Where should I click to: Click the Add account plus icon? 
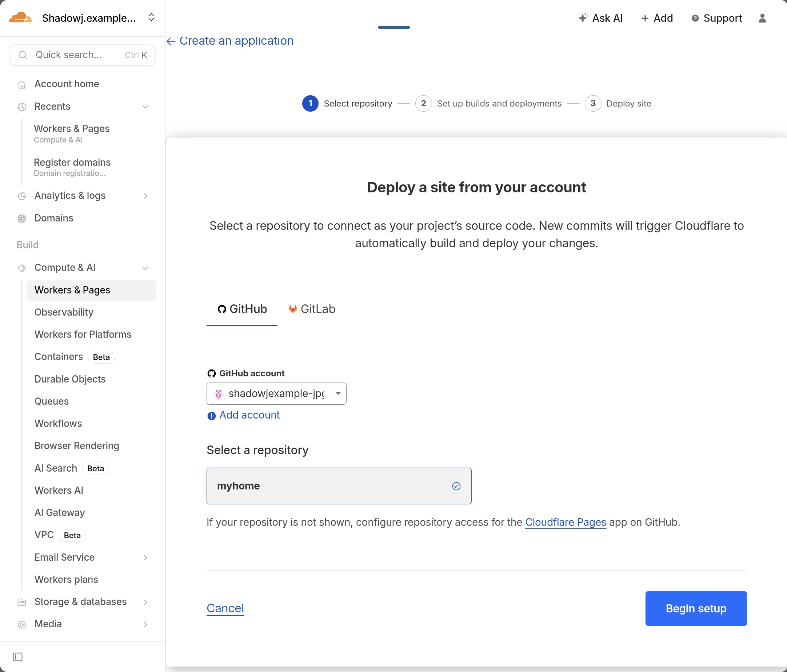pos(212,416)
